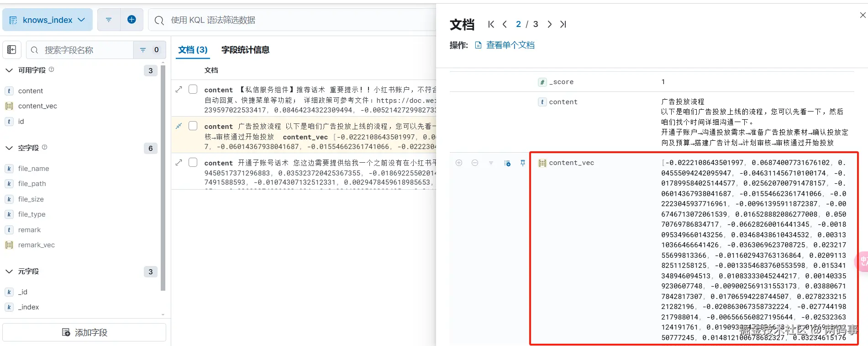Screen dimensions: 868x346
Task: Click the text type icon beside content in flyout
Action: coord(542,102)
